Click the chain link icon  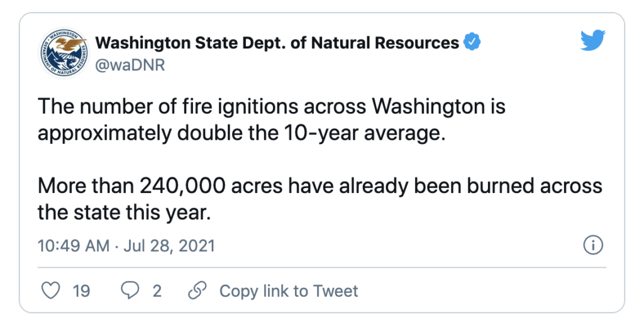coord(197,291)
